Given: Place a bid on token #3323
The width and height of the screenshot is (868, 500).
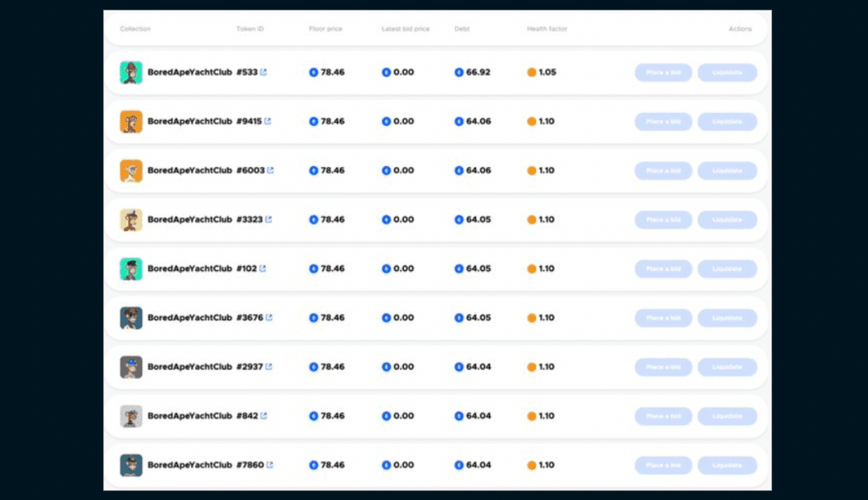Looking at the screenshot, I should [x=663, y=220].
